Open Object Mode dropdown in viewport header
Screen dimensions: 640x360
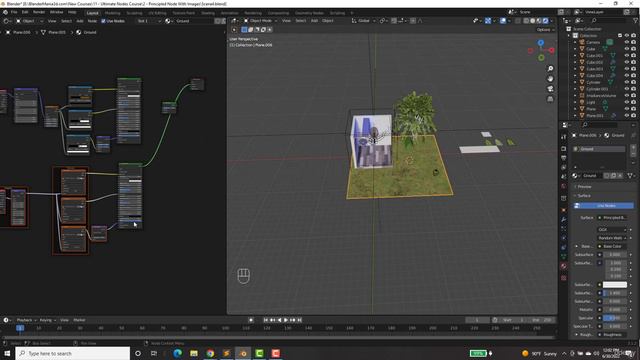click(x=260, y=20)
